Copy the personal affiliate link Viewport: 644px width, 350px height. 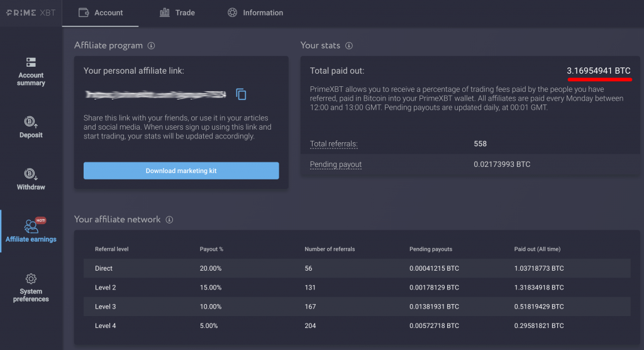[241, 94]
